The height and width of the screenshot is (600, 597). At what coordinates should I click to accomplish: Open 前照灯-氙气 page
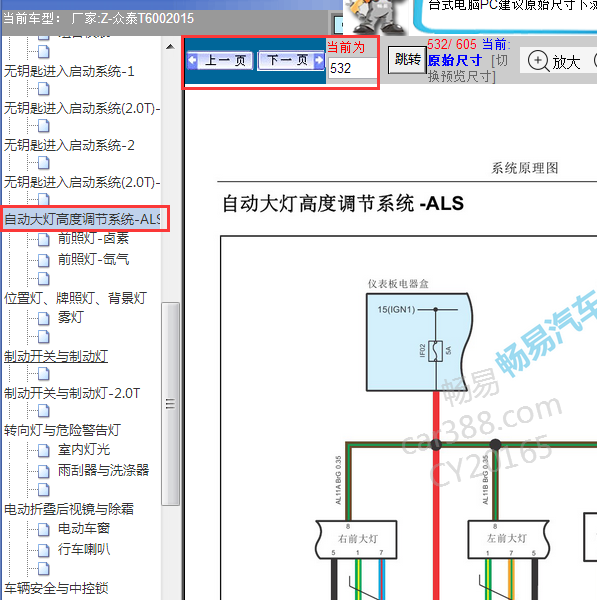click(x=93, y=259)
